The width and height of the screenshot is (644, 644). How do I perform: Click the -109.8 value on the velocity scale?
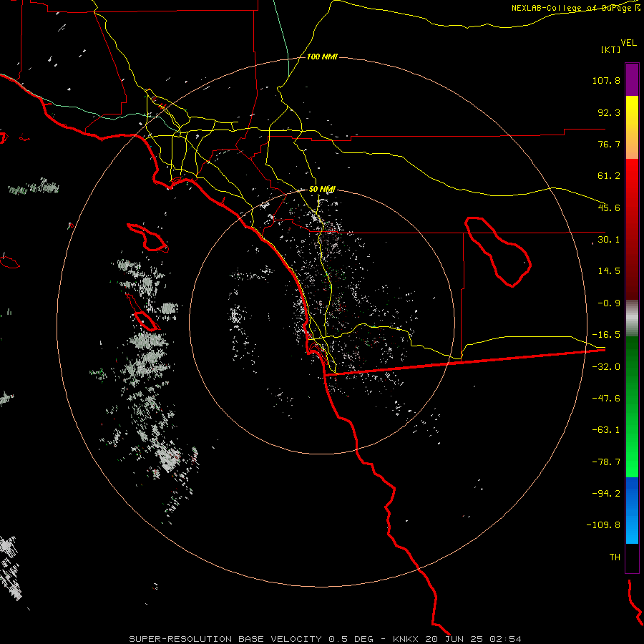pos(603,525)
